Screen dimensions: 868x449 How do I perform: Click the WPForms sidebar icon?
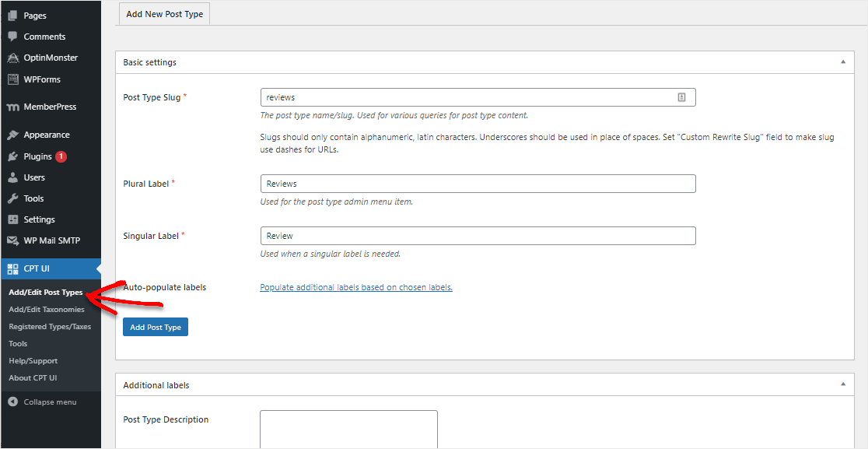(12, 79)
